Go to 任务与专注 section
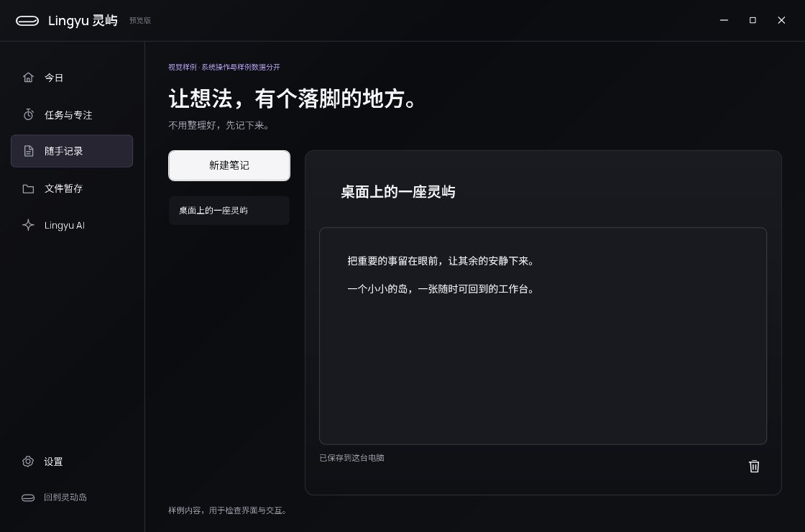The image size is (805, 532). pos(72,114)
